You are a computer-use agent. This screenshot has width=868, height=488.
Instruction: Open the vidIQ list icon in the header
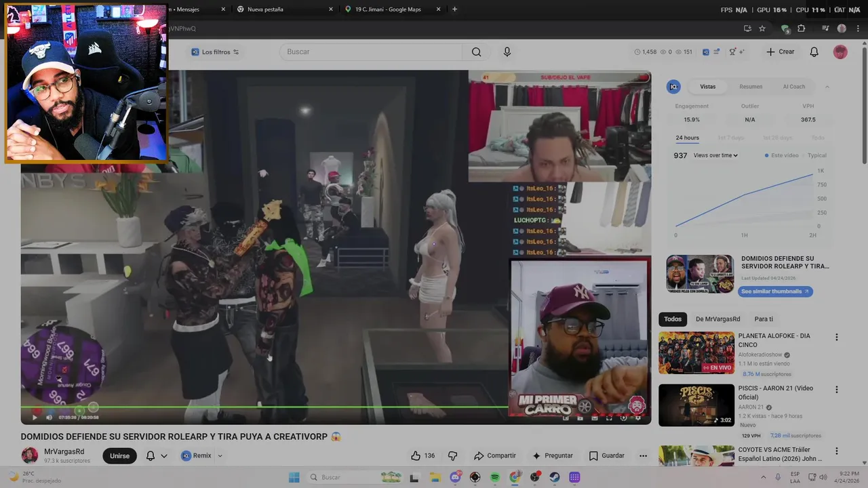point(717,52)
